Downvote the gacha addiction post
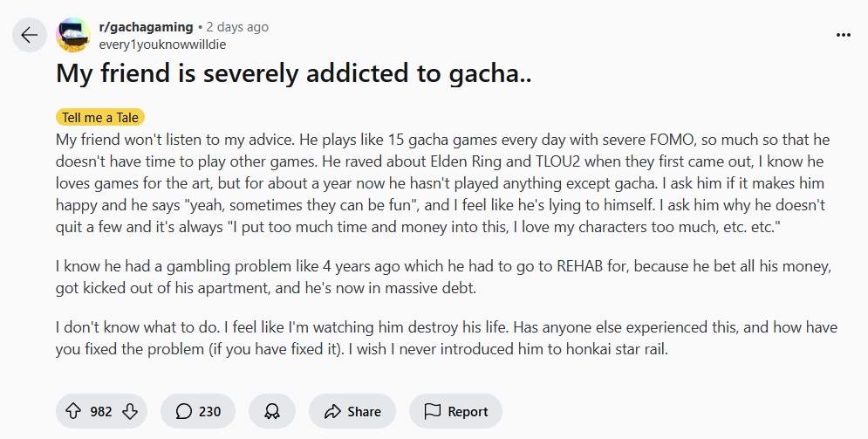Screen dimensions: 868x439 click(x=129, y=411)
